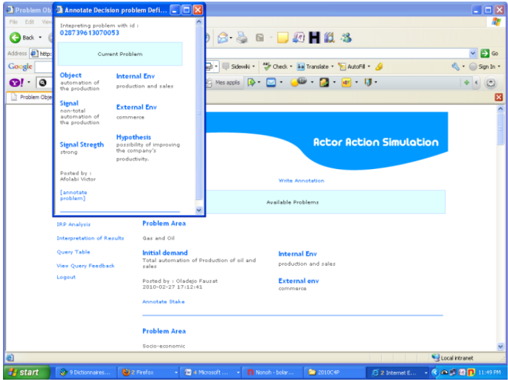Switch to the 9 Dictionnaires taskbar item
This screenshot has width=508, height=380.
(87, 372)
